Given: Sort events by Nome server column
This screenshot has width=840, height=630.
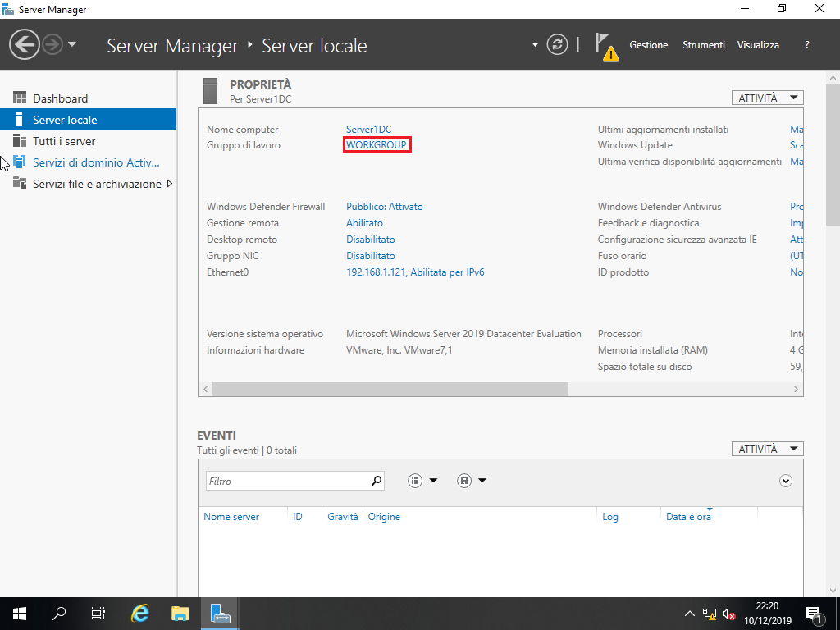Looking at the screenshot, I should (x=231, y=517).
